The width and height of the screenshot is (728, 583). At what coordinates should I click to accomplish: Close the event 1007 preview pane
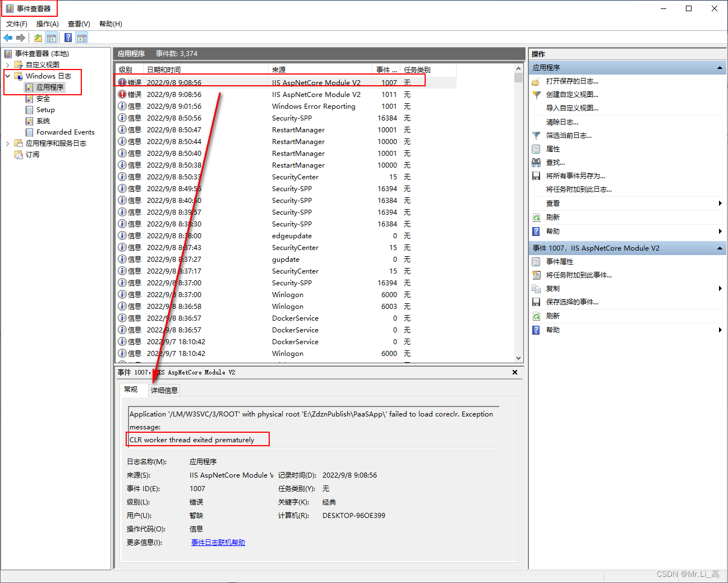point(515,372)
